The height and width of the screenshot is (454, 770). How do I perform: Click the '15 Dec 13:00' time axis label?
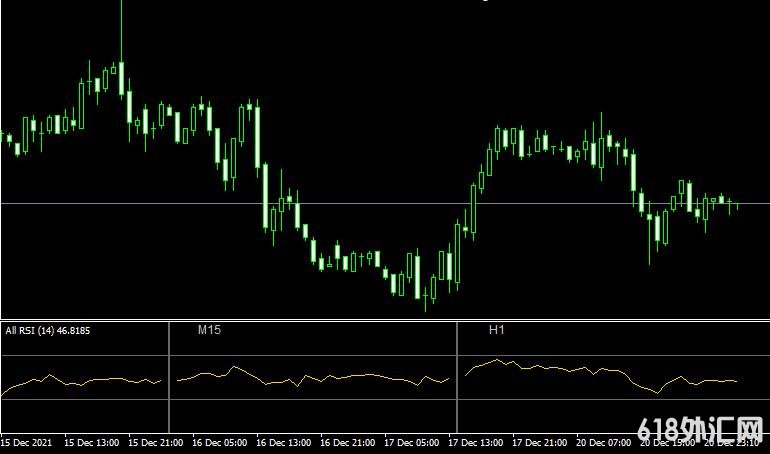pos(91,443)
